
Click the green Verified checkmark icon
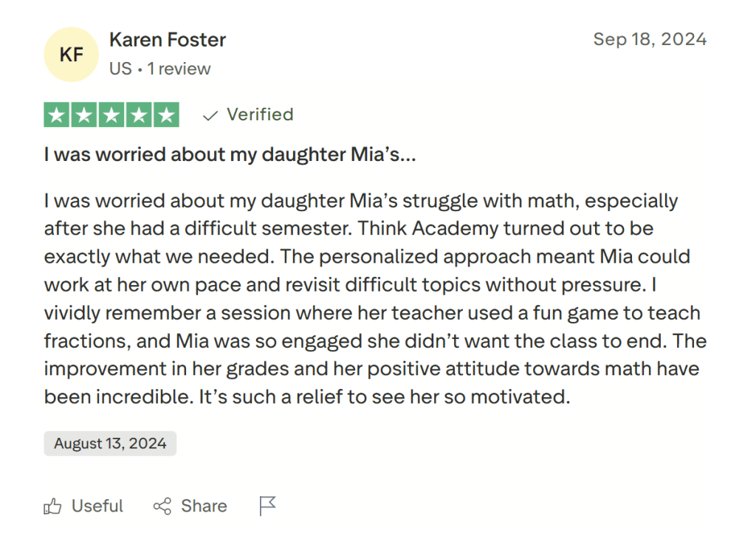(x=210, y=114)
